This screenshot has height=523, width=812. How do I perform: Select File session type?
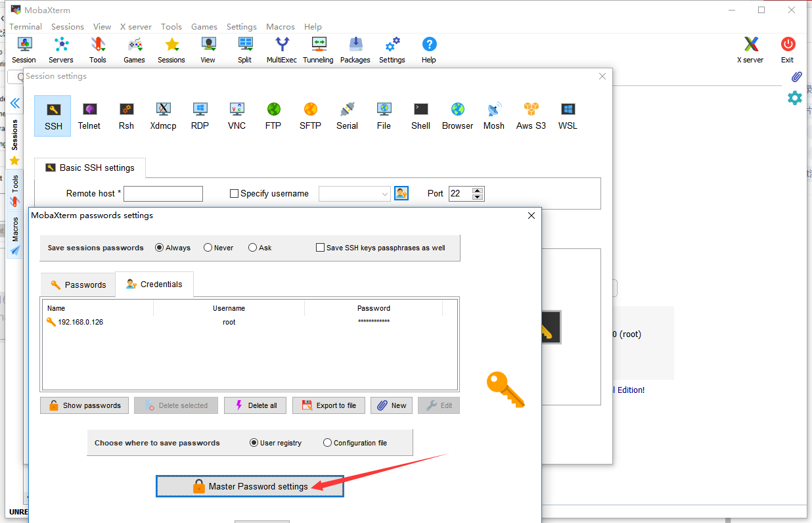384,116
